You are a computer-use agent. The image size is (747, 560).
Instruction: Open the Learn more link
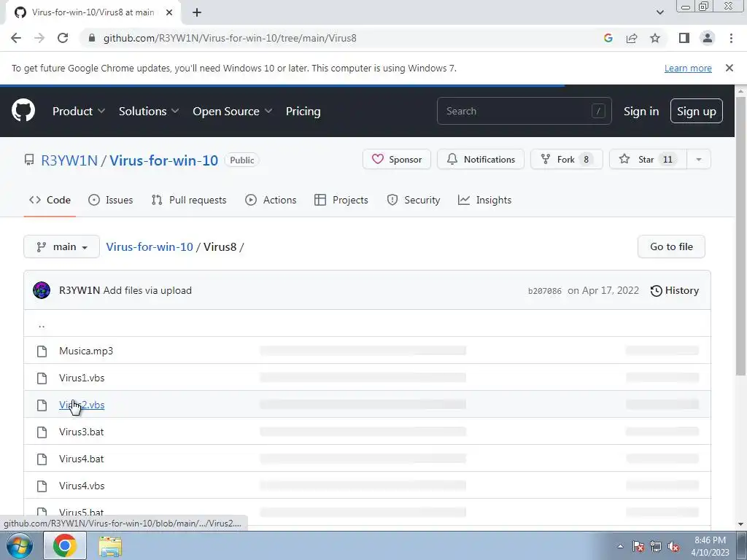click(x=688, y=68)
